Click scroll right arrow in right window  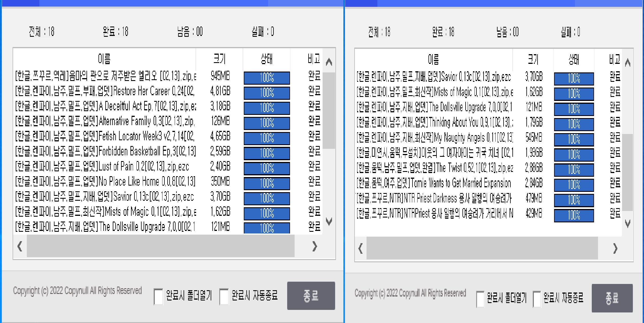click(x=615, y=249)
